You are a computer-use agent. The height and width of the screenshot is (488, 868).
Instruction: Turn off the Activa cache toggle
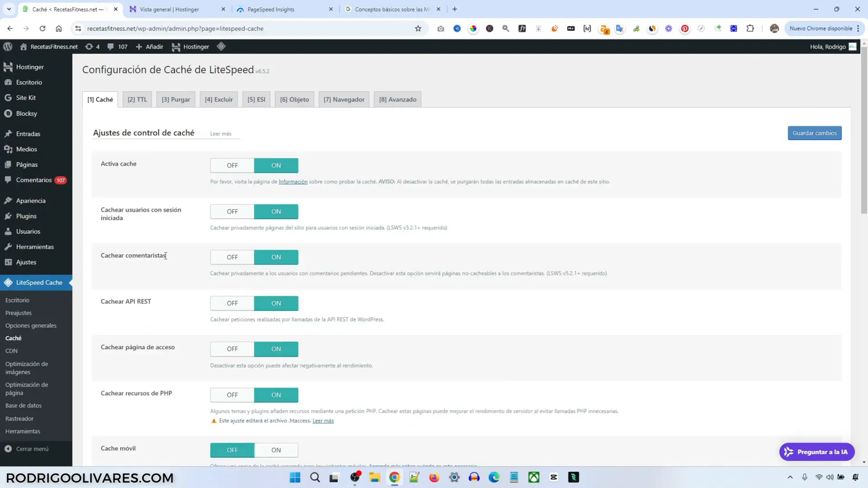232,165
